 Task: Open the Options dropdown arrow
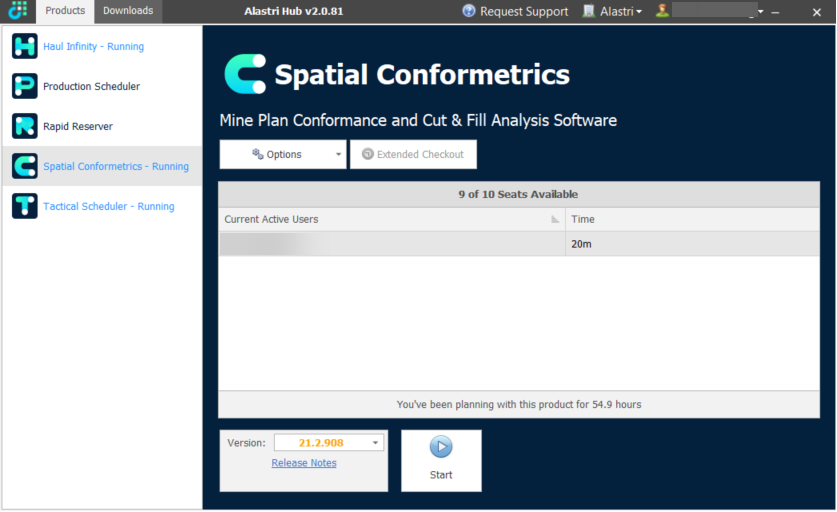(x=338, y=154)
